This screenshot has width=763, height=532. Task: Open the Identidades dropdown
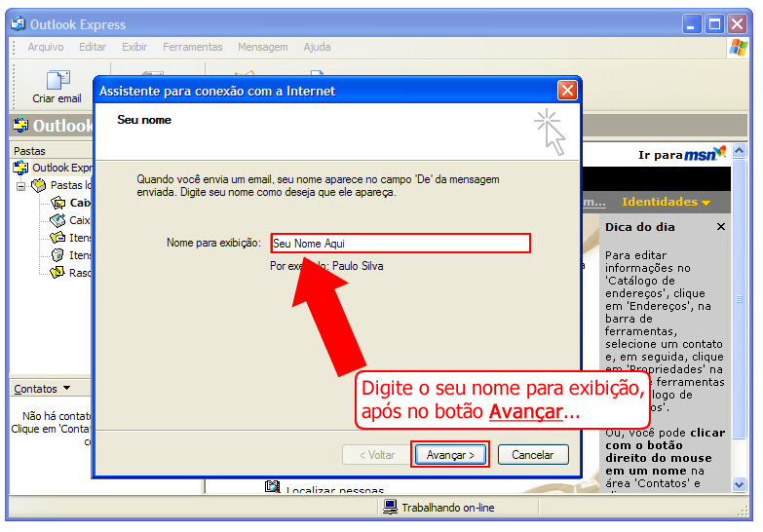[x=666, y=202]
